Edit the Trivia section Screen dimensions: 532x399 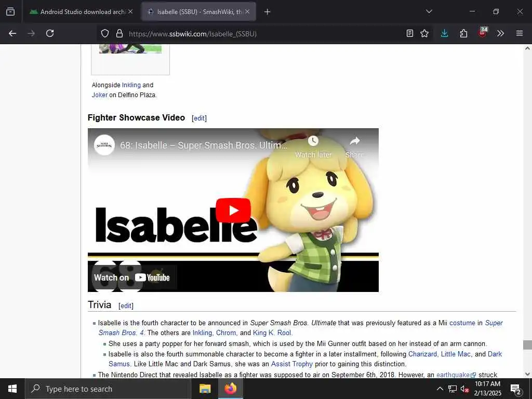click(126, 305)
